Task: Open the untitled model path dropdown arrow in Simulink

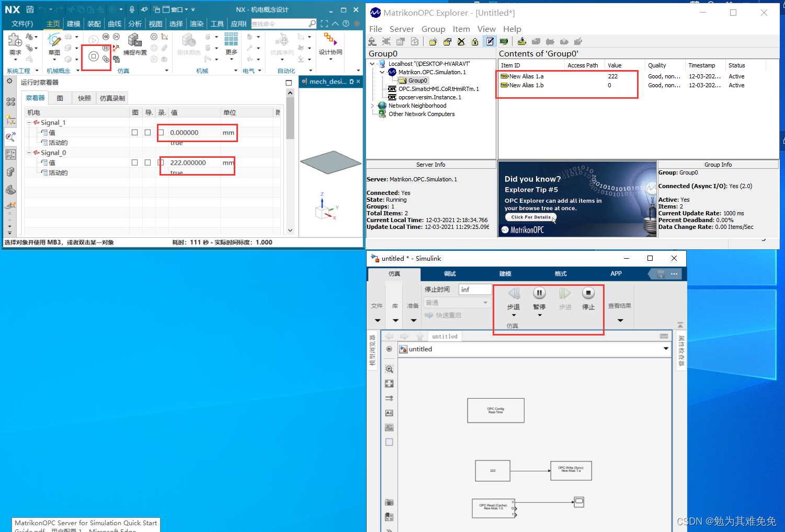Action: (666, 349)
